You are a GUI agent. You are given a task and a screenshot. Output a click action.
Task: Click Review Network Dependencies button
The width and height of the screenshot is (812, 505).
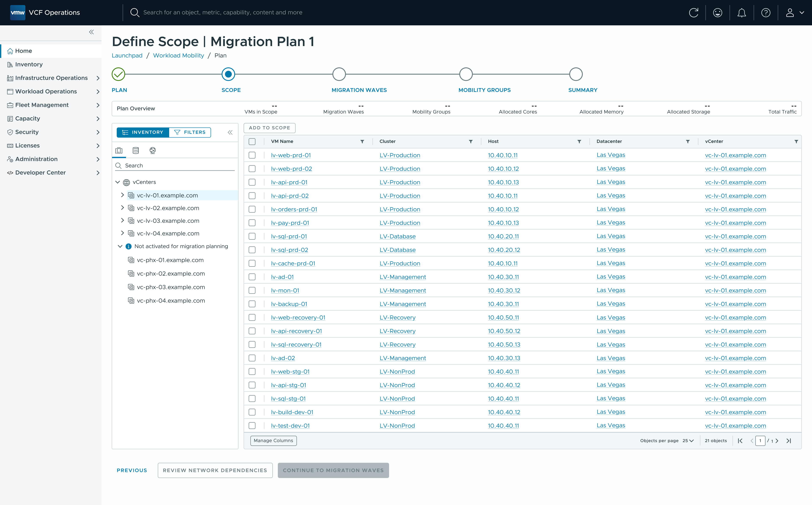pos(215,470)
